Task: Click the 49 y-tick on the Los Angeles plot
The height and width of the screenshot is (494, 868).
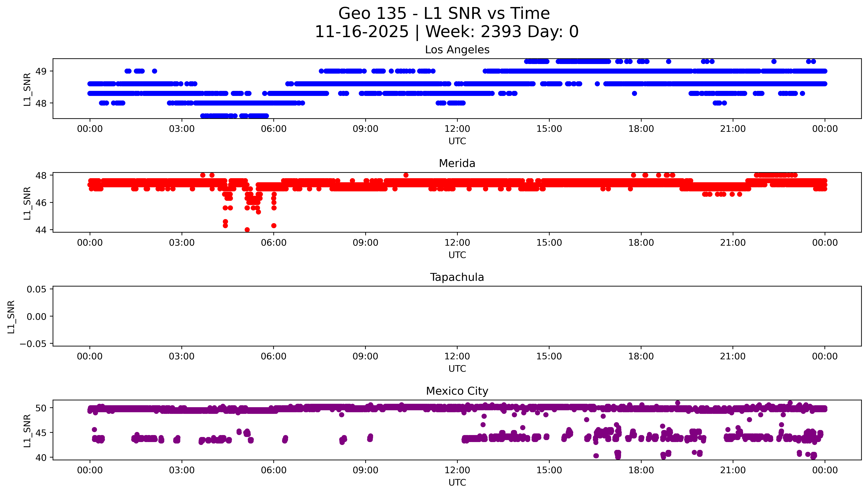Action: (x=41, y=71)
